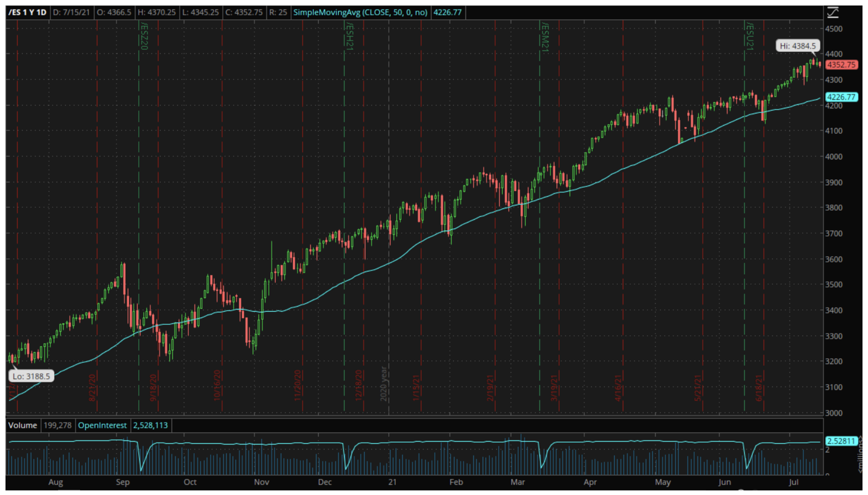Click the O: 4366.5 open value

click(x=114, y=12)
